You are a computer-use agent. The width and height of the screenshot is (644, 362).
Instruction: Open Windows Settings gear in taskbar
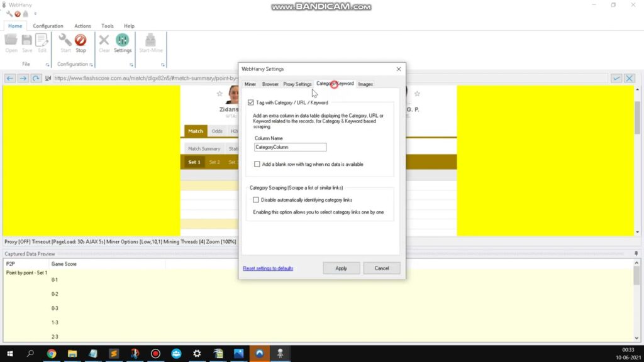pos(197,353)
